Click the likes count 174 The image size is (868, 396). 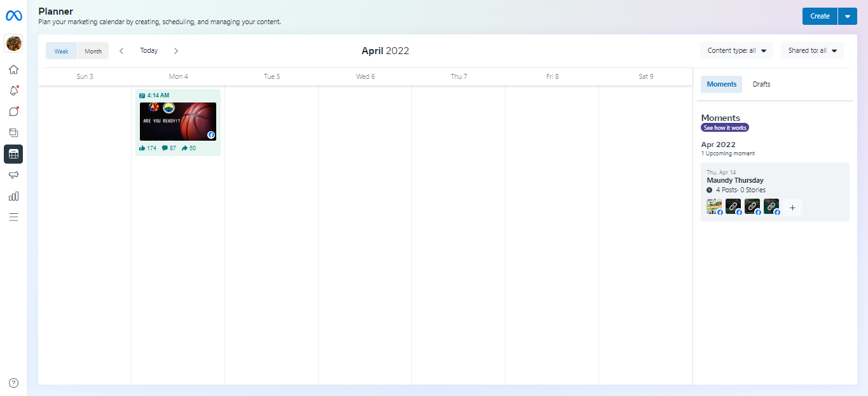148,148
